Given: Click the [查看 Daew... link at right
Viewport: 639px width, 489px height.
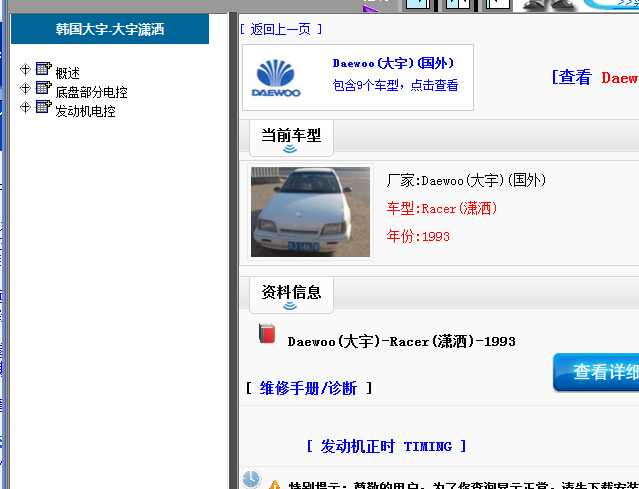Looking at the screenshot, I should coord(595,77).
